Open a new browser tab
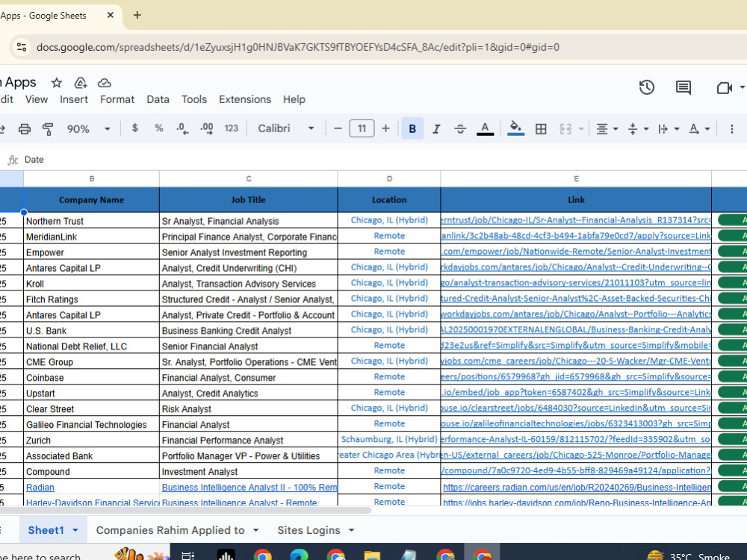The width and height of the screenshot is (747, 560). tap(137, 15)
